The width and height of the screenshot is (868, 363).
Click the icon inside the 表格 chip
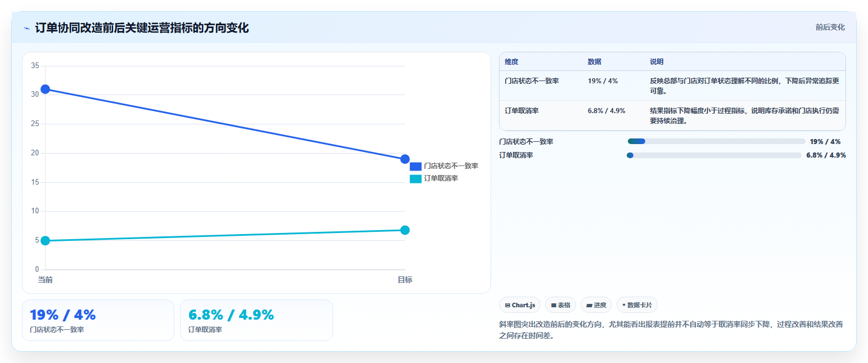554,305
